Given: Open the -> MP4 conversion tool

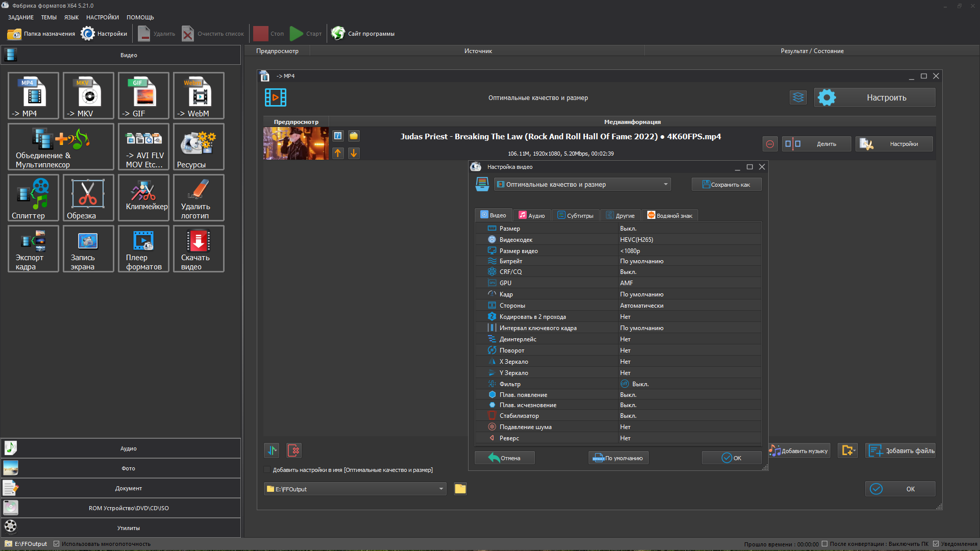Looking at the screenshot, I should coord(34,96).
